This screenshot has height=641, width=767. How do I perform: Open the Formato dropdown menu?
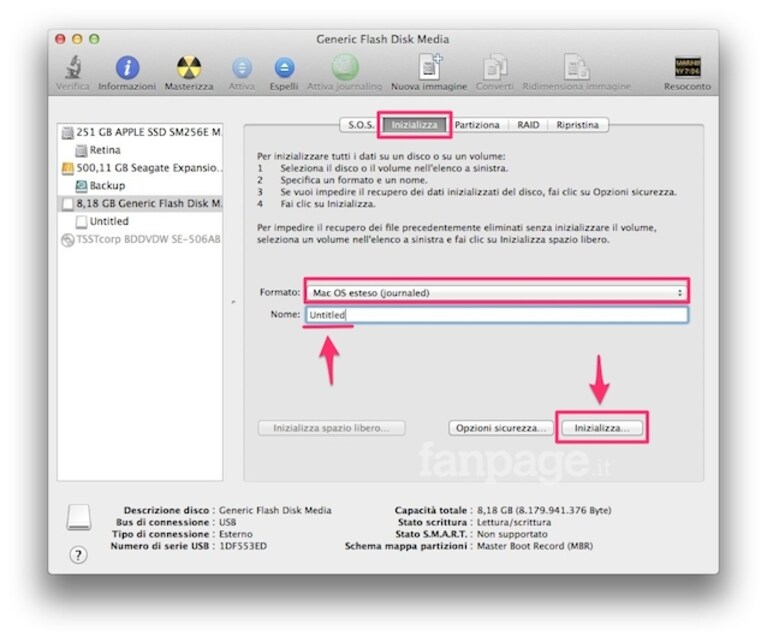(496, 293)
